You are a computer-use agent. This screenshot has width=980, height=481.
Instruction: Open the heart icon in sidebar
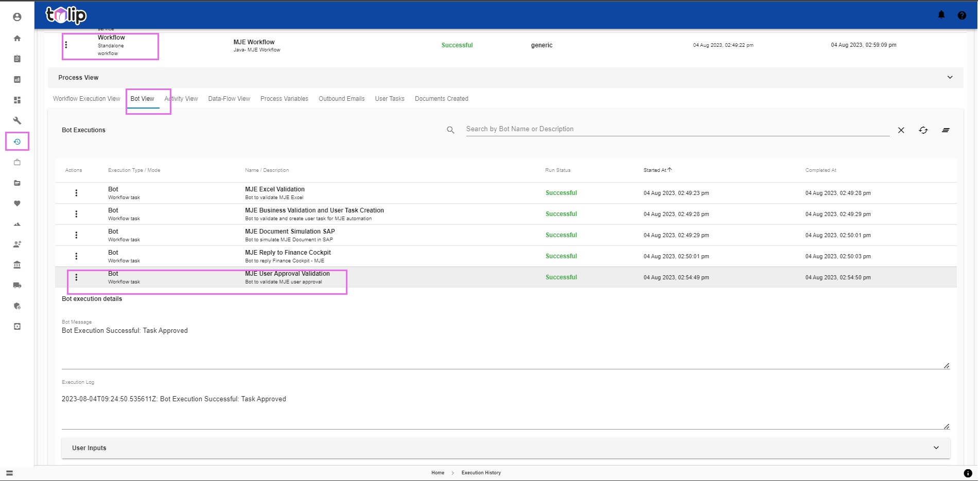click(17, 203)
